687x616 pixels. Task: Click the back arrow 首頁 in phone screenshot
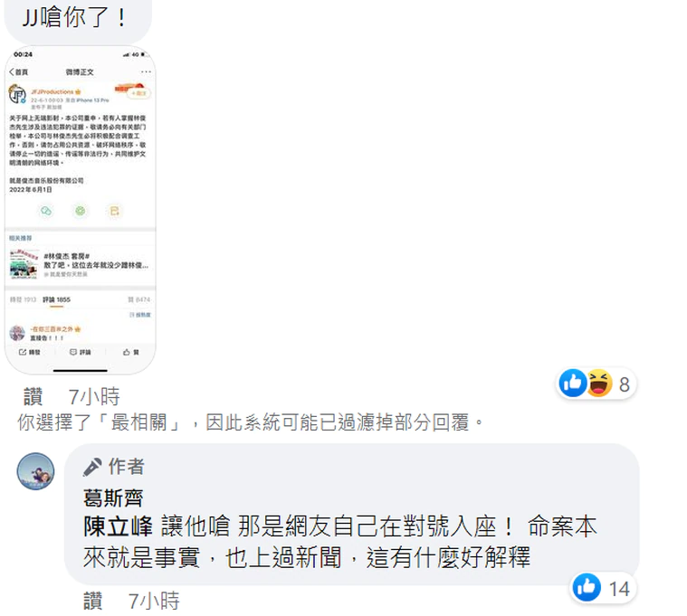[18, 71]
